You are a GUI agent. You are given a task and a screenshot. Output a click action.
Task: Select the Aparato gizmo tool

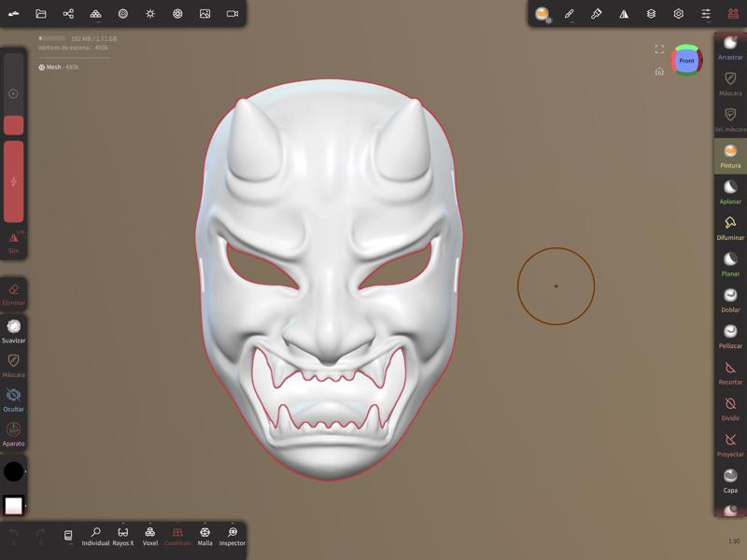[x=16, y=429]
